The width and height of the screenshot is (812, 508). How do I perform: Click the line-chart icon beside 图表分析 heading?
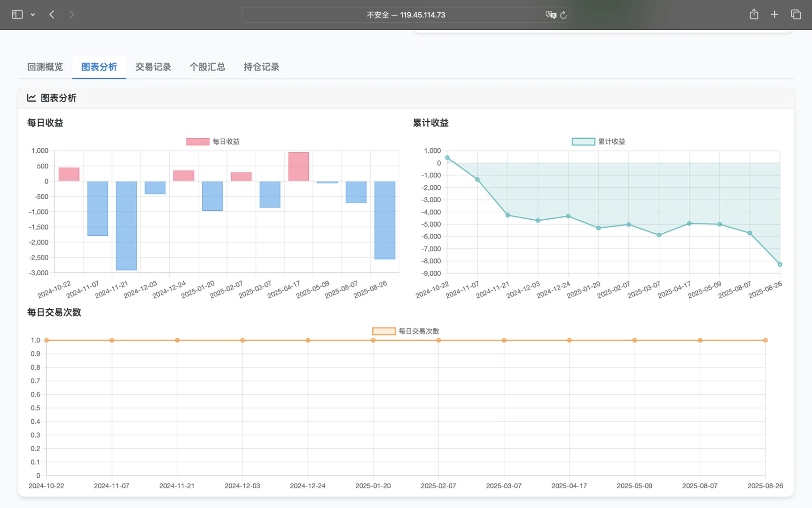tap(31, 97)
